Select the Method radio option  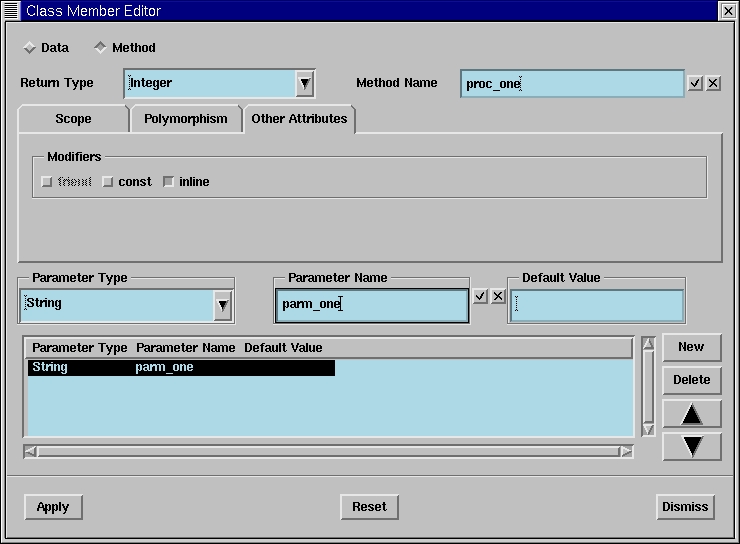coord(100,48)
